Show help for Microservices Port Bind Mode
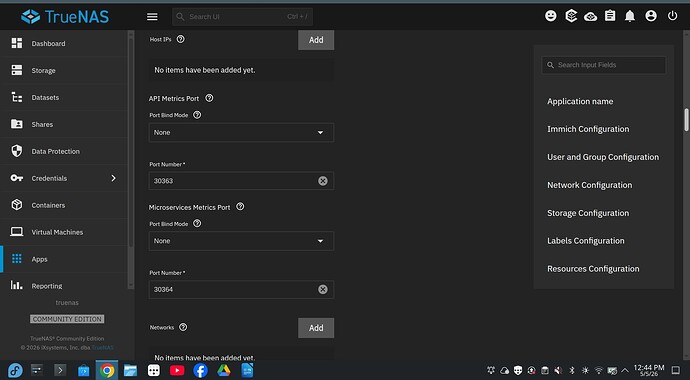The width and height of the screenshot is (690, 380). pos(197,223)
